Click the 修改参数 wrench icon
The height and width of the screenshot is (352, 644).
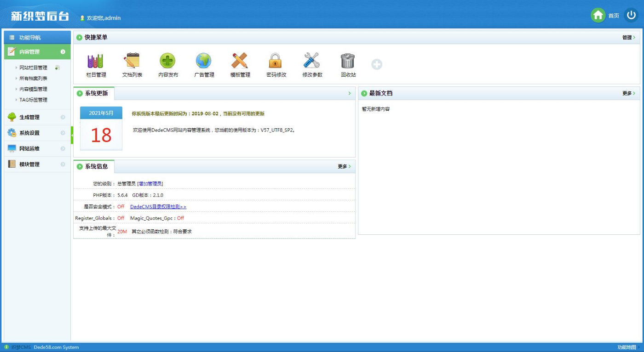tap(312, 61)
